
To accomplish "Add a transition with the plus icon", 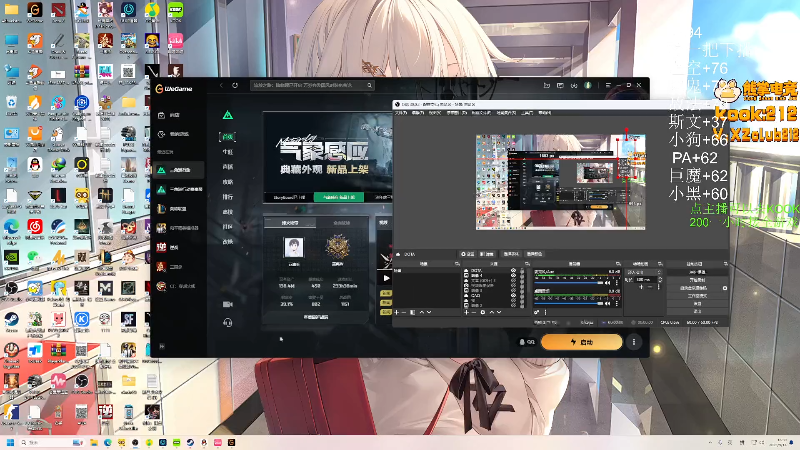I will [x=641, y=287].
